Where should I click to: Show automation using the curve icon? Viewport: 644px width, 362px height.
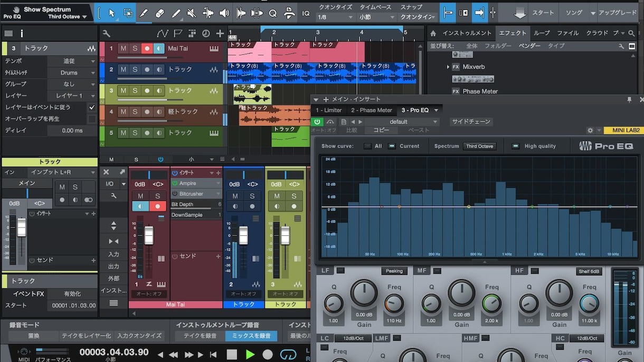(x=164, y=33)
